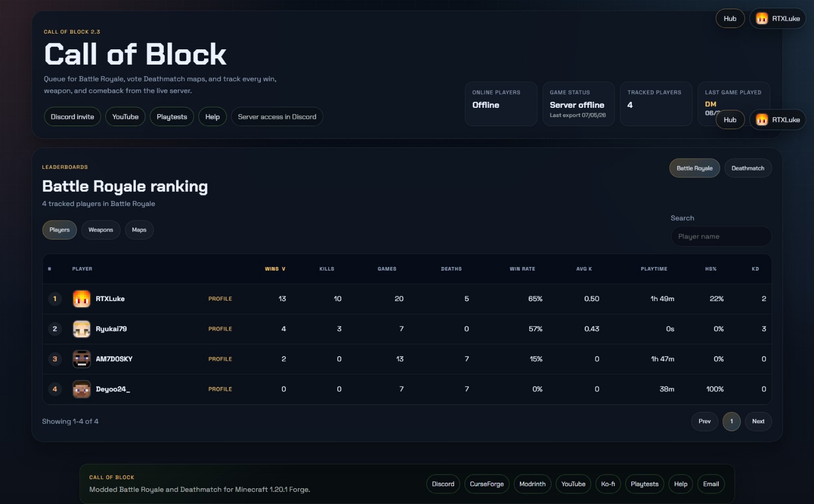Click rank badge 1 in the table

pyautogui.click(x=55, y=299)
